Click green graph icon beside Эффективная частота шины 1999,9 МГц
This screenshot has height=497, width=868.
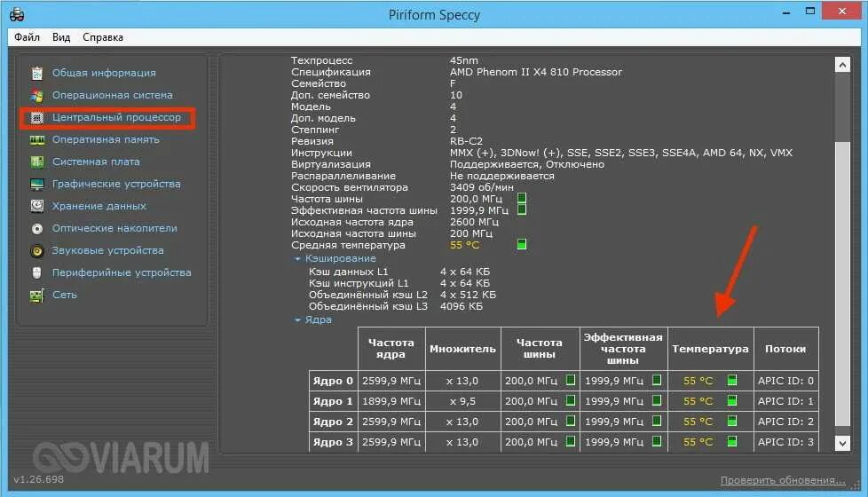point(522,209)
